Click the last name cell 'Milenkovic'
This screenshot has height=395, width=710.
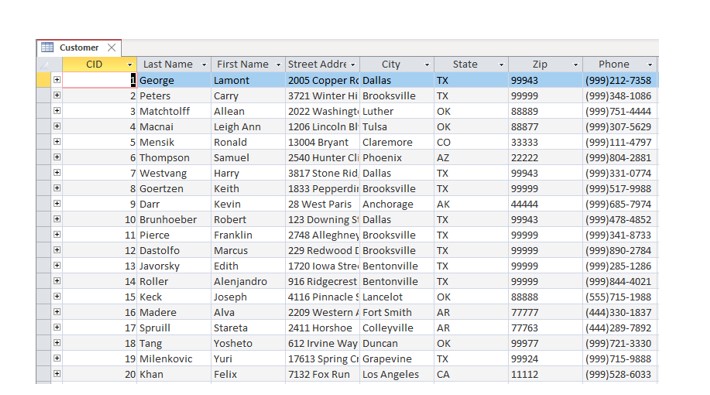[174, 359]
